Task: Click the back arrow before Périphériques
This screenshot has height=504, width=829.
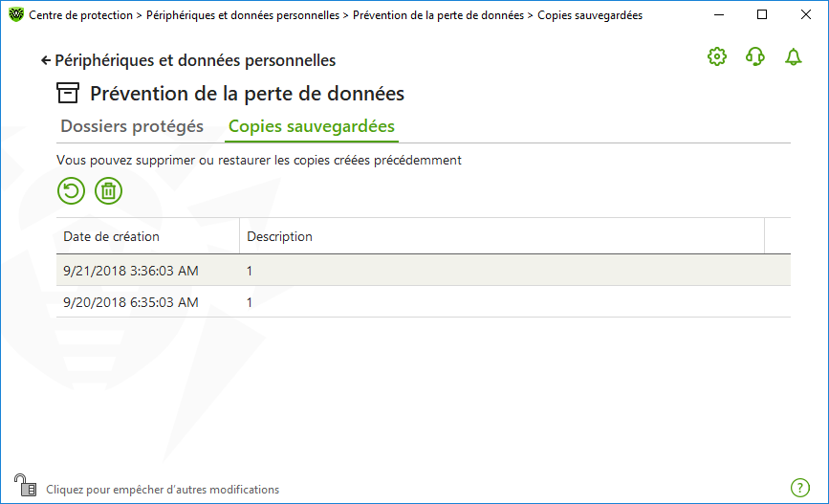Action: [x=46, y=61]
